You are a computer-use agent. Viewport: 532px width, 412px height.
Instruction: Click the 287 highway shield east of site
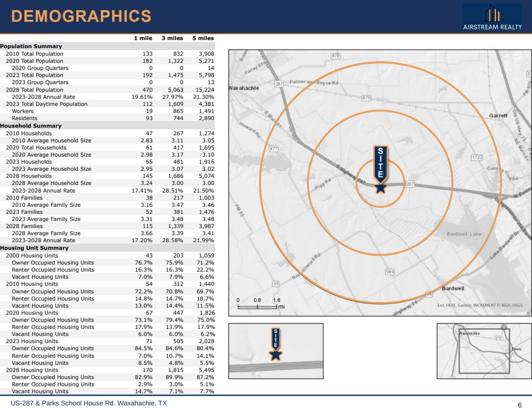(x=410, y=184)
